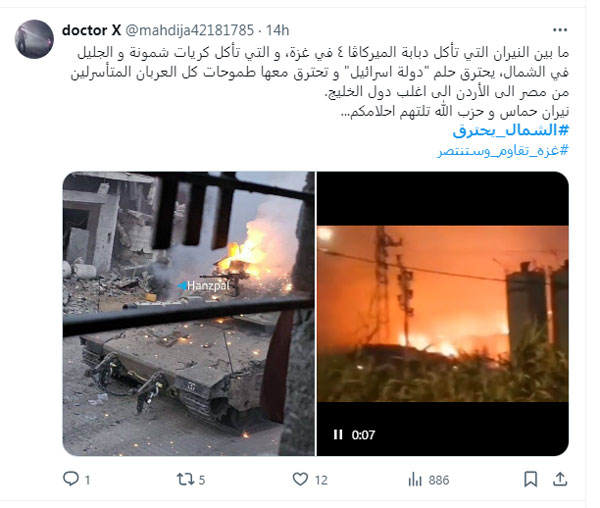The height and width of the screenshot is (508, 600).
Task: Open the fire video on right
Action: [443, 313]
